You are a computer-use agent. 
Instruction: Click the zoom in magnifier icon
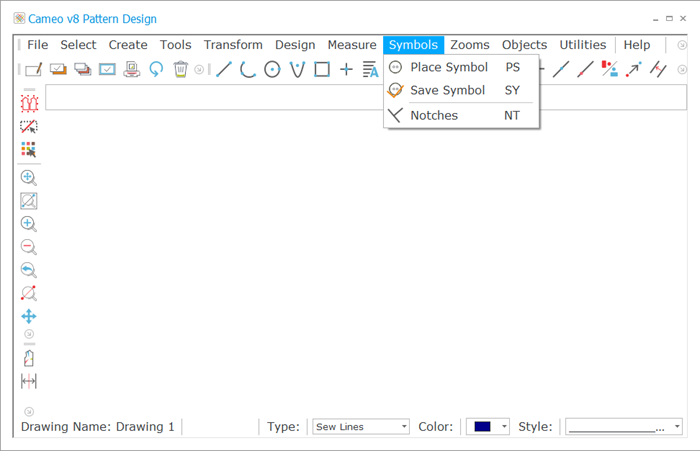click(x=29, y=223)
